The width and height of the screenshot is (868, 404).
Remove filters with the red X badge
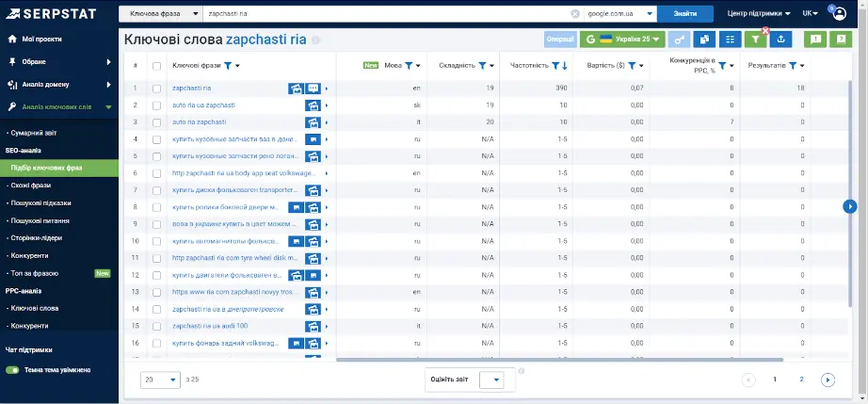coord(765,31)
